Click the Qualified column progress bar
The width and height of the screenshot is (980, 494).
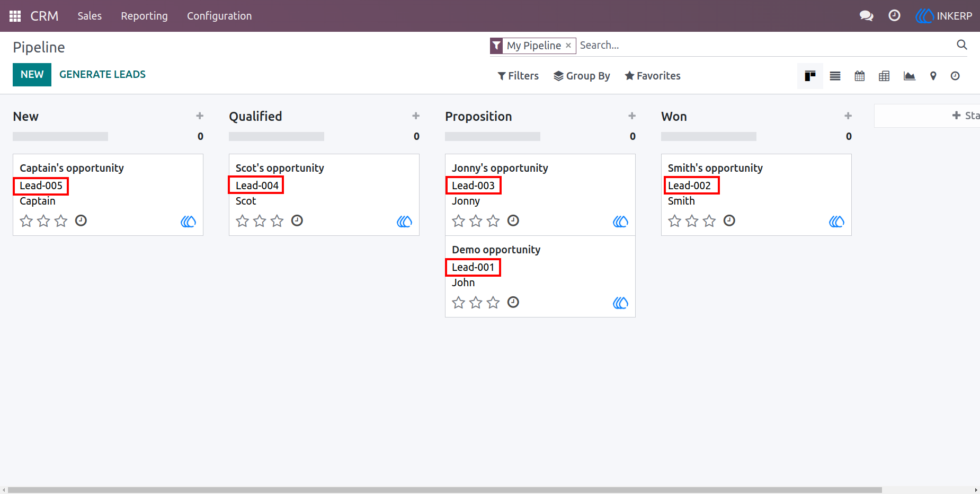[x=277, y=136]
